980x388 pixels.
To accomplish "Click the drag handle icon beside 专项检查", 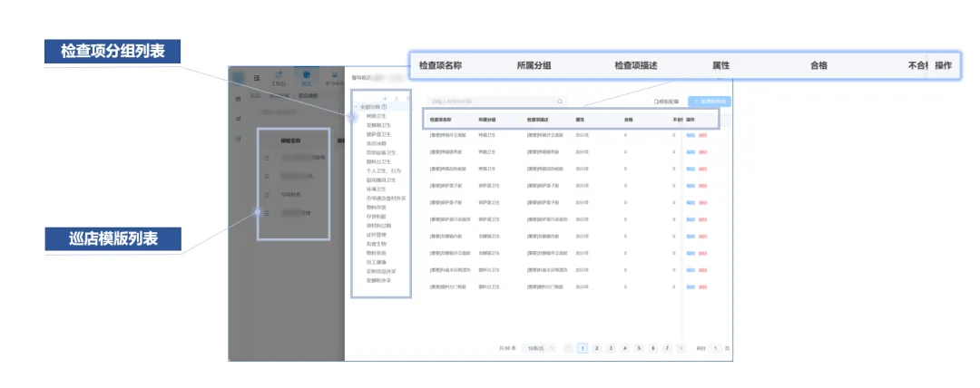I will coord(267,194).
